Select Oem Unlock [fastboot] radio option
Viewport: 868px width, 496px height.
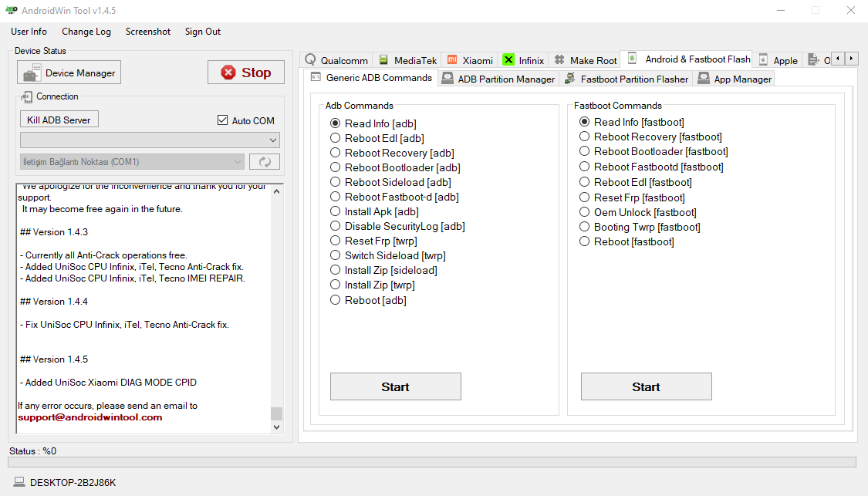(584, 212)
